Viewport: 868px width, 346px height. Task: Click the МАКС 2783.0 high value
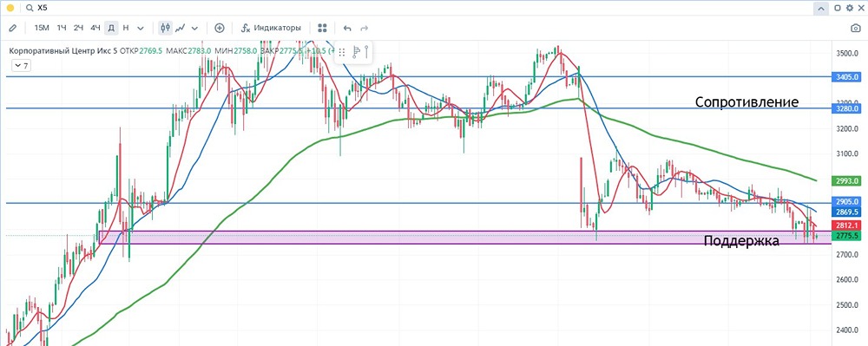click(x=187, y=51)
